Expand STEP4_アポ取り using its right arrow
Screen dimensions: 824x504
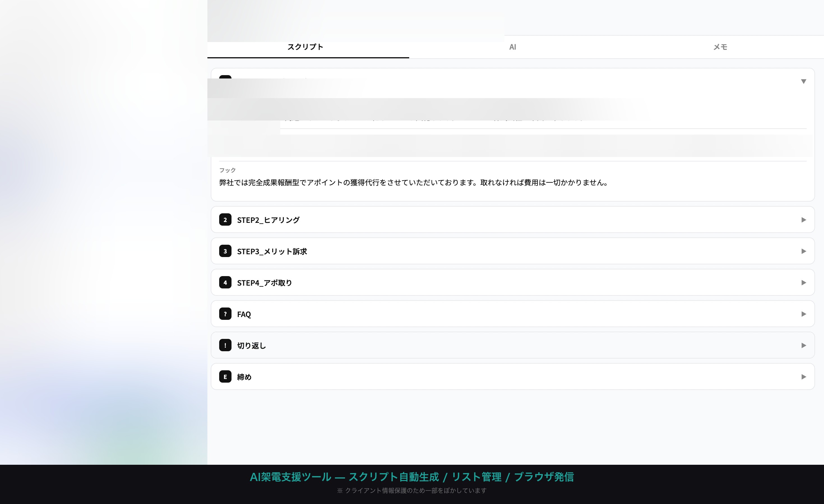[803, 283]
